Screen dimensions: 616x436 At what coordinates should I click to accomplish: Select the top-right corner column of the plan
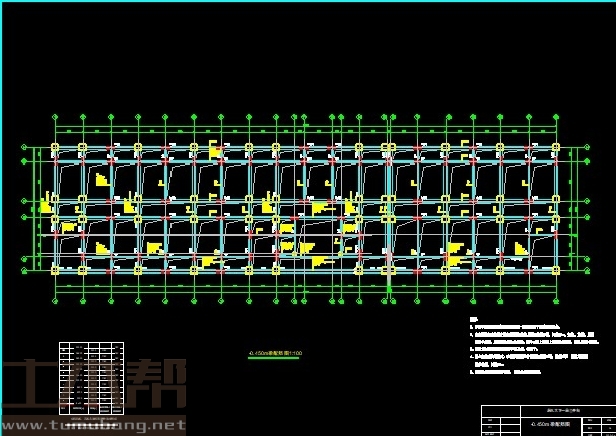(555, 149)
